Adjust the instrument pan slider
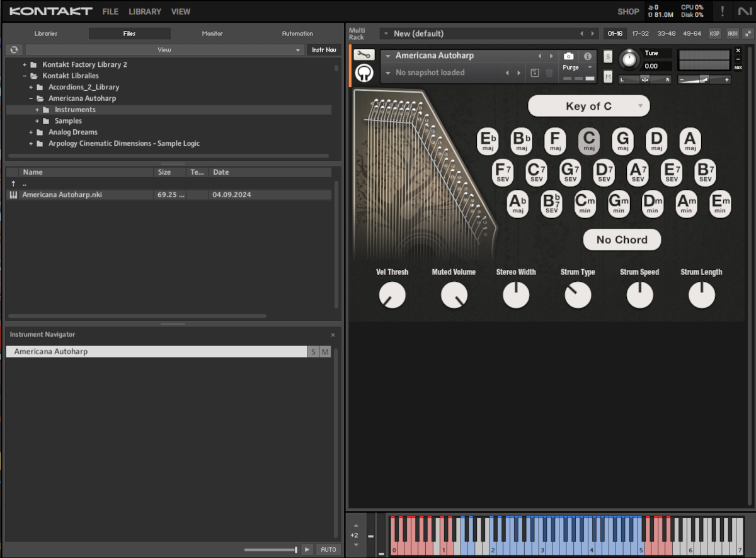The image size is (756, 558). 645,79
